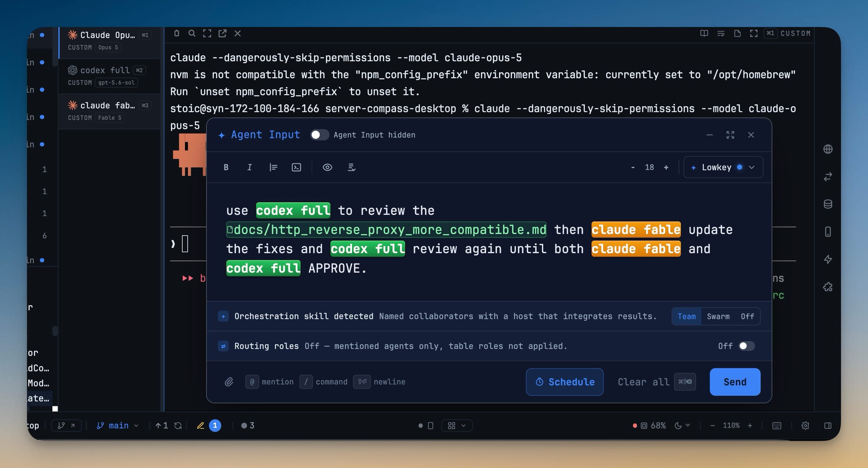
Task: Click the git branch shortcut button in status bar
Action: (66, 426)
